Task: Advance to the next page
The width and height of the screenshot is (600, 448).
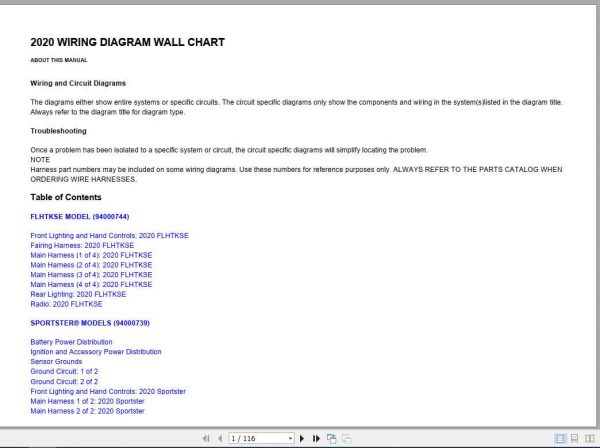Action: 302,438
